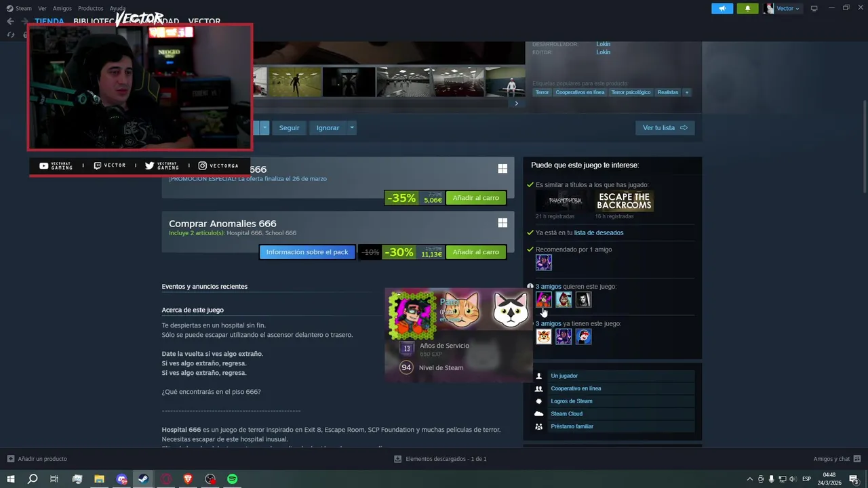Select the yellow backrooms screenshot thumbnail
The height and width of the screenshot is (488, 868).
point(294,82)
